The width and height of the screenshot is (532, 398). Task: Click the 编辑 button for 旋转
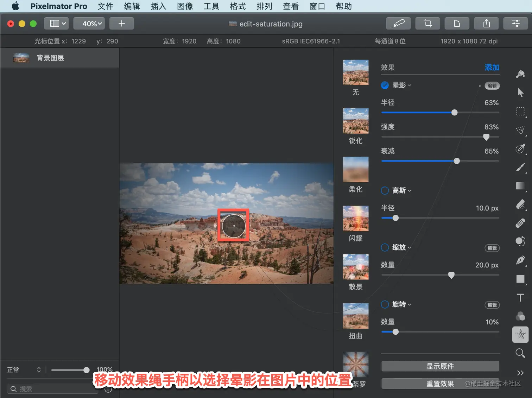click(492, 305)
